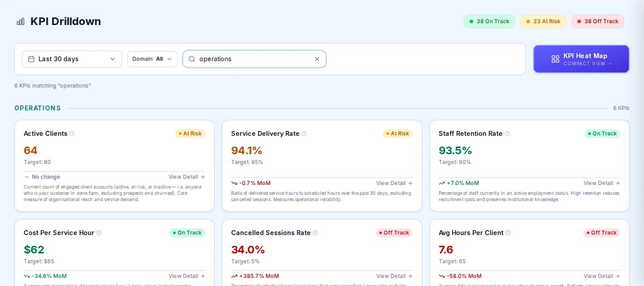The height and width of the screenshot is (286, 644).
Task: Click the 7.6 average hours value
Action: point(446,250)
